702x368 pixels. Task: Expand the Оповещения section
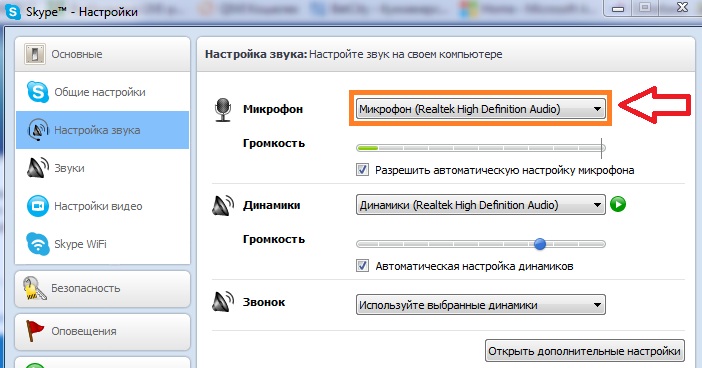103,331
